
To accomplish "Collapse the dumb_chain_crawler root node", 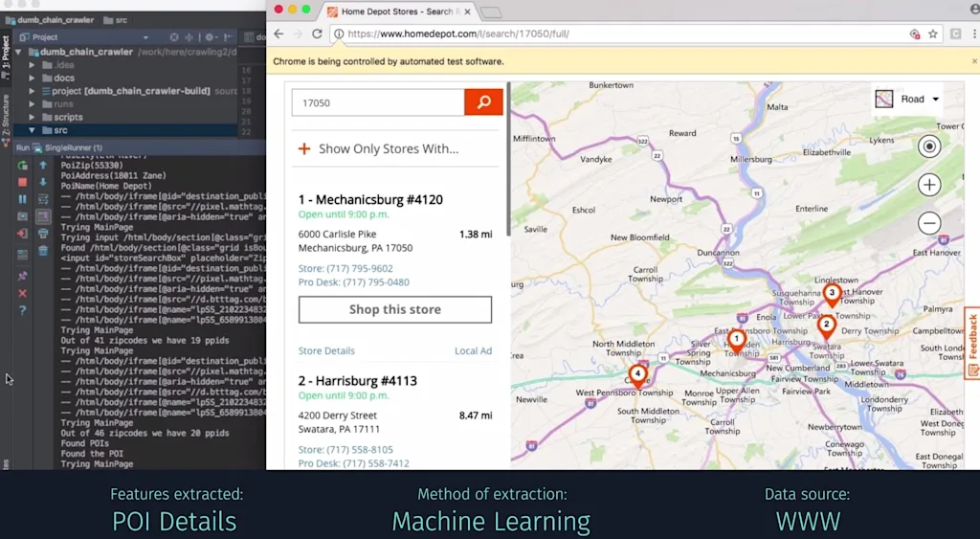I will click(18, 52).
